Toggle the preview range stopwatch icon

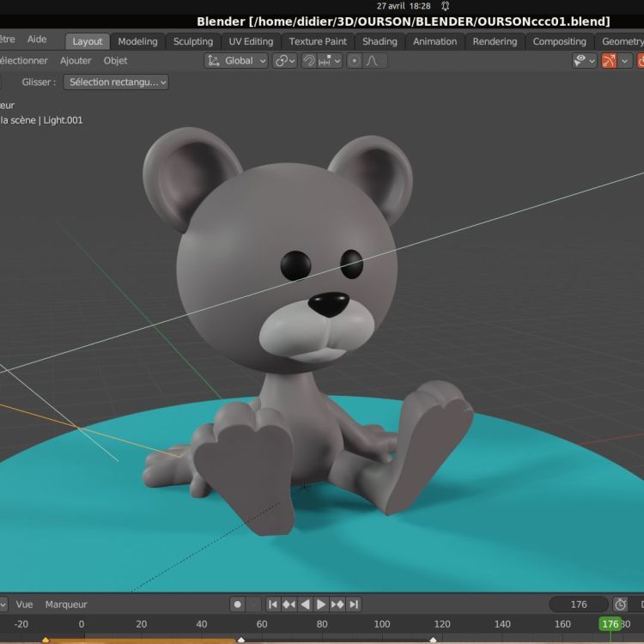pos(620,605)
